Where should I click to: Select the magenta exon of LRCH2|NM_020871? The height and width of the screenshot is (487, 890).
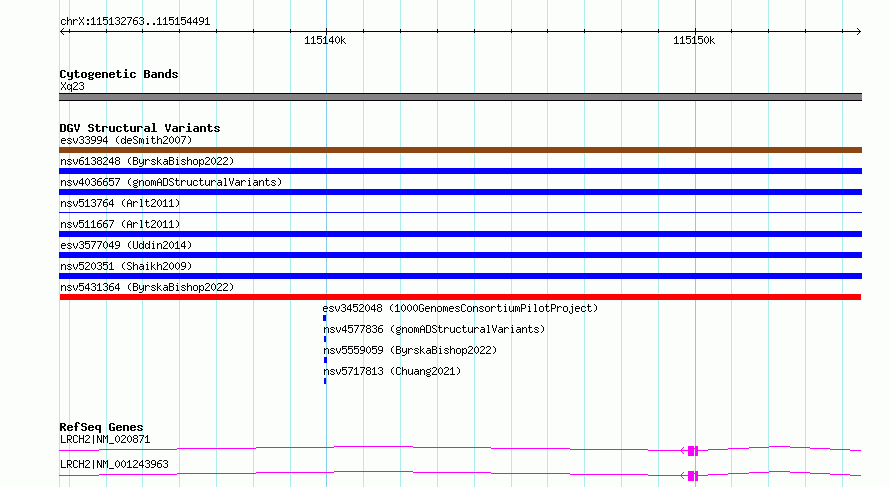[x=692, y=451]
